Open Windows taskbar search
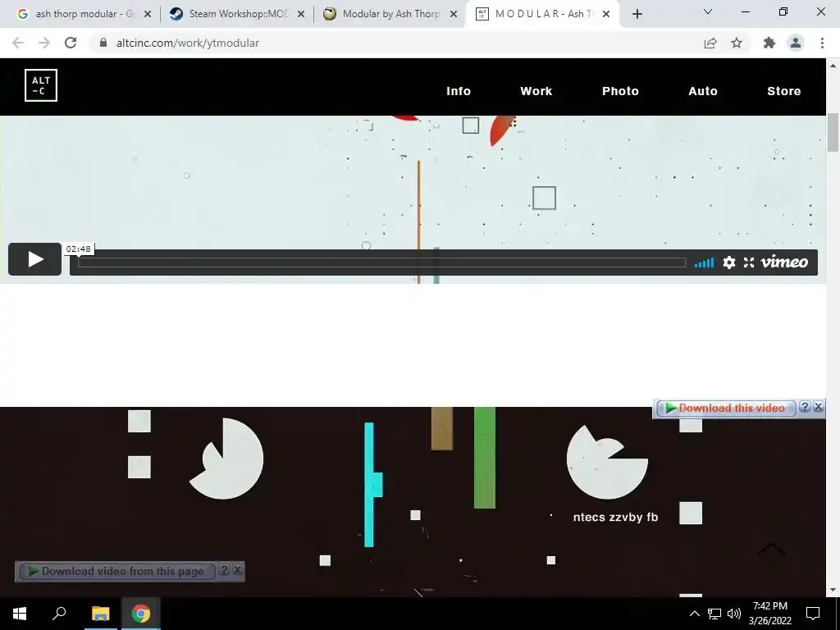The width and height of the screenshot is (840, 630). click(59, 614)
